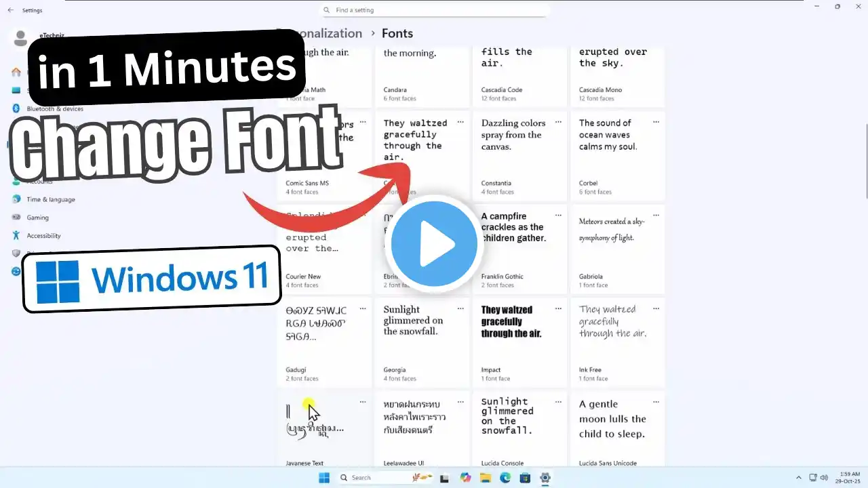Open the Gadugi font card
This screenshot has width=868, height=488.
tap(324, 343)
